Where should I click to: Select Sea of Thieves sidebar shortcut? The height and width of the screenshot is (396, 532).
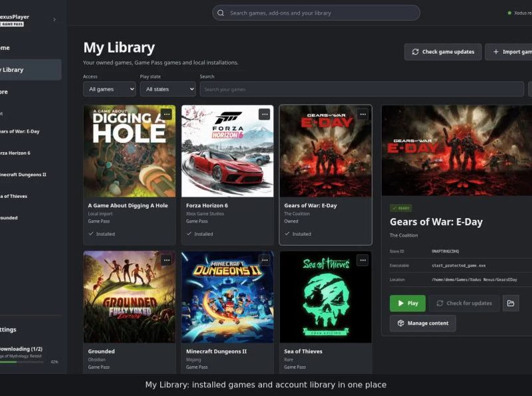pyautogui.click(x=13, y=196)
